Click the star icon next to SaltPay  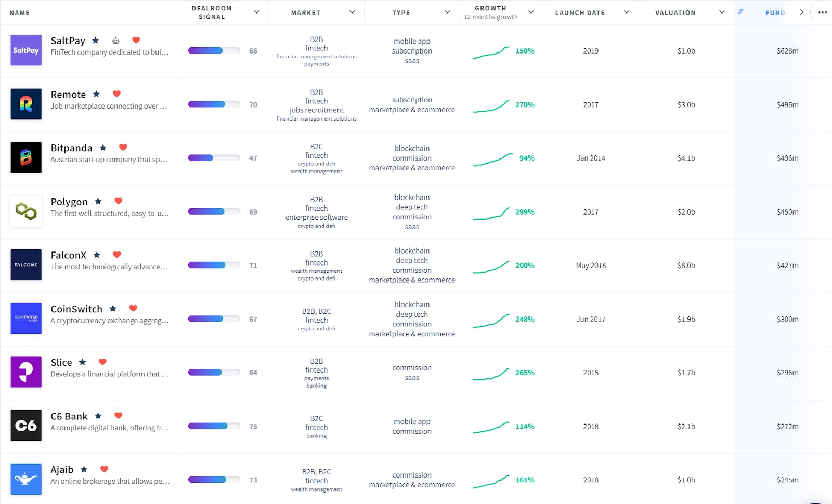click(96, 40)
